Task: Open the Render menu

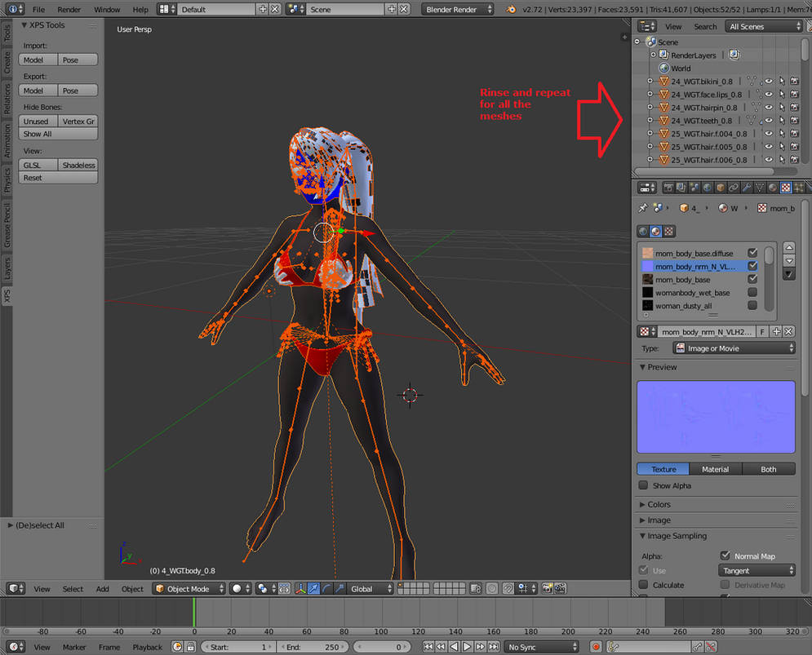Action: [69, 9]
